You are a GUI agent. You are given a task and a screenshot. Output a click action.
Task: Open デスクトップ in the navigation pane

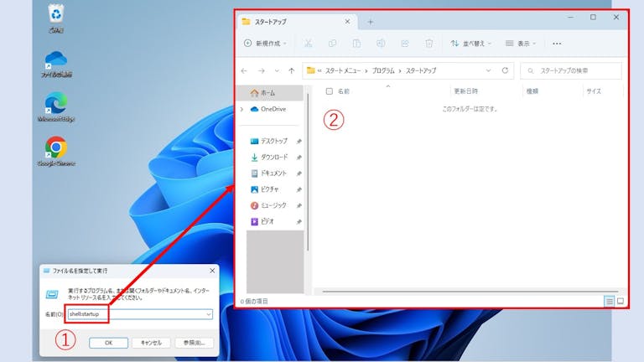(270, 141)
